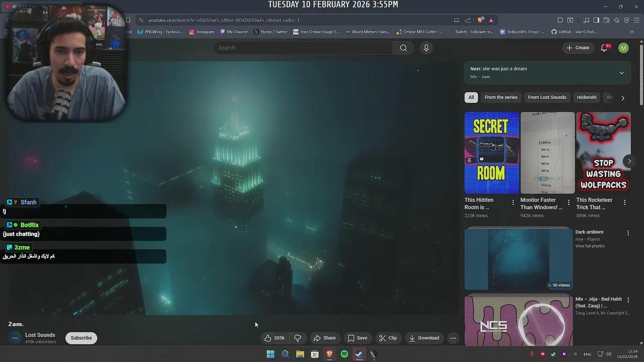Image resolution: width=644 pixels, height=362 pixels.
Task: Open more actions ellipsis beside Download
Action: point(453,338)
